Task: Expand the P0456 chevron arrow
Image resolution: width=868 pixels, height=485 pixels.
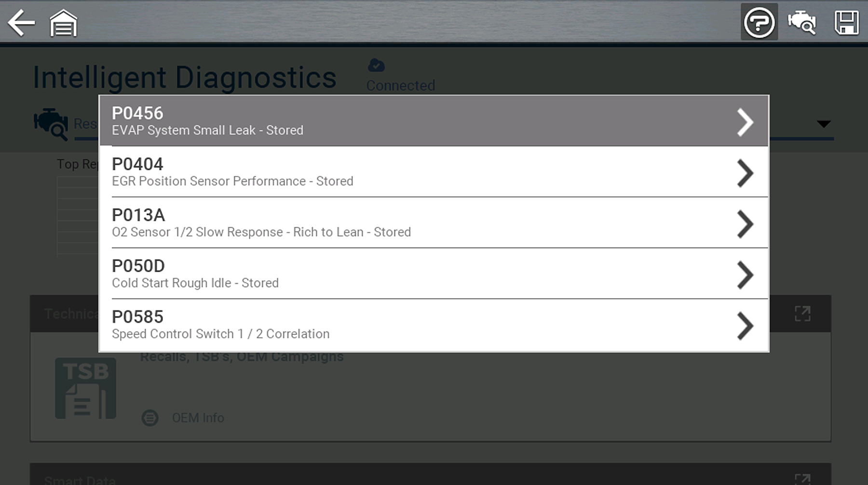Action: (x=745, y=122)
